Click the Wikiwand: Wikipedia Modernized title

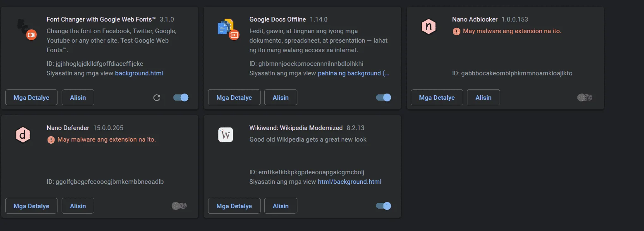[x=296, y=128]
